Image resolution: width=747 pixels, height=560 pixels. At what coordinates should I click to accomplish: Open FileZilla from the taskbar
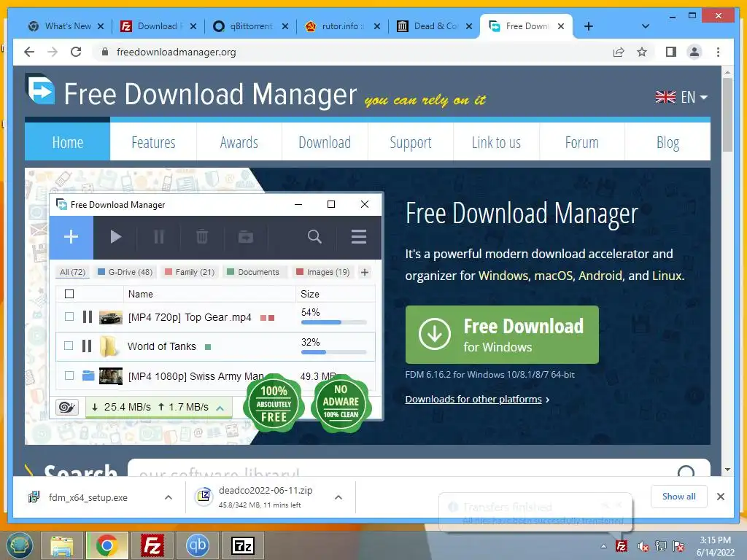pos(152,545)
